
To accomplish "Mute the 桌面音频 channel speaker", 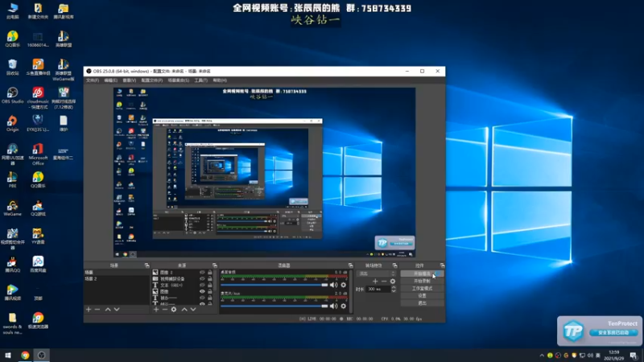I will pyautogui.click(x=333, y=285).
